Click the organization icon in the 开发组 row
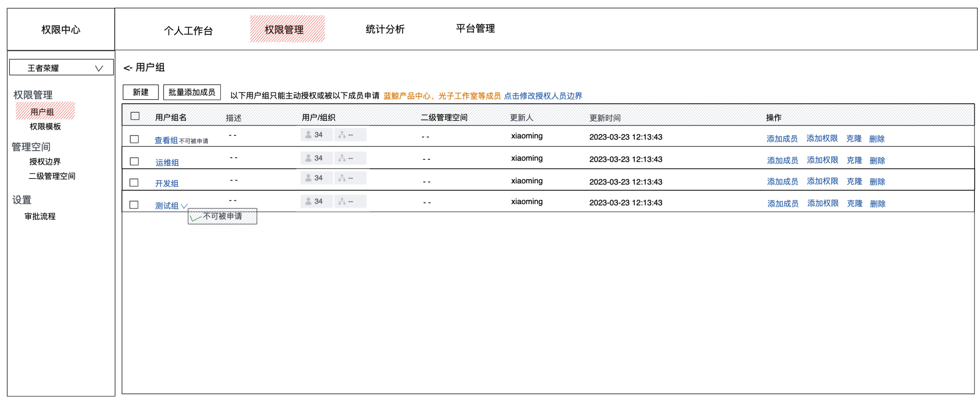Viewport: 980px width, 404px height. tap(350, 178)
